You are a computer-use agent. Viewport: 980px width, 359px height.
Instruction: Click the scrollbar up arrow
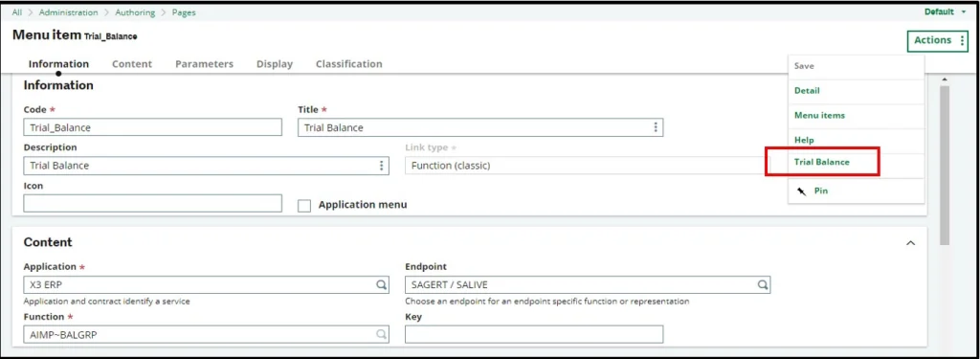(945, 79)
